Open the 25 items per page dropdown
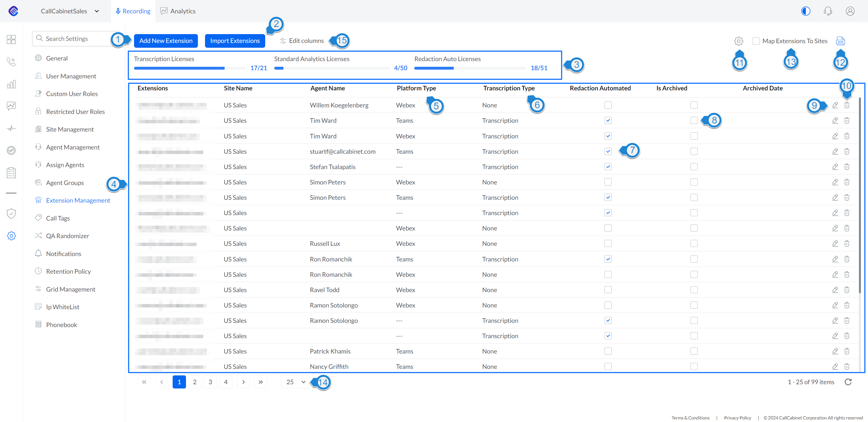Image resolution: width=868 pixels, height=422 pixels. pyautogui.click(x=296, y=382)
